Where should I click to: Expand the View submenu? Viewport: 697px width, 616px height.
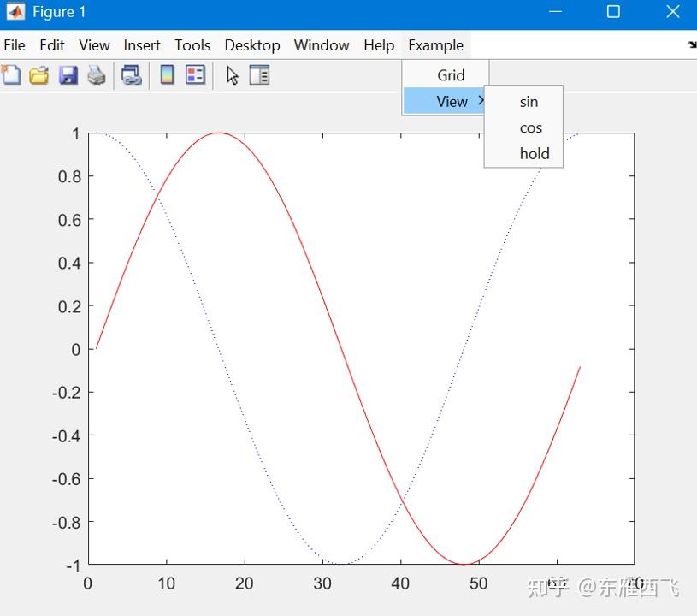452,101
